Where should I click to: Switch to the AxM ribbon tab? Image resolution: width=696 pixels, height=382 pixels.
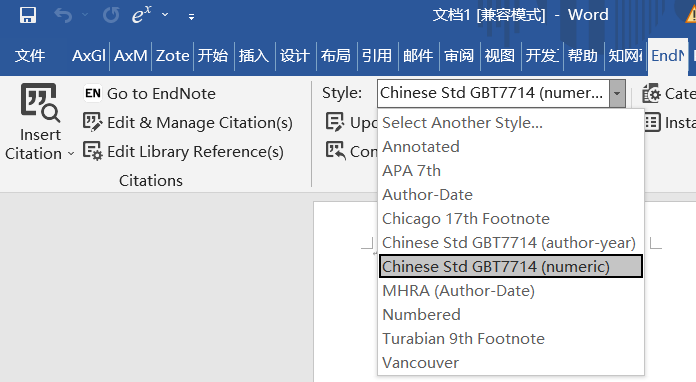130,56
